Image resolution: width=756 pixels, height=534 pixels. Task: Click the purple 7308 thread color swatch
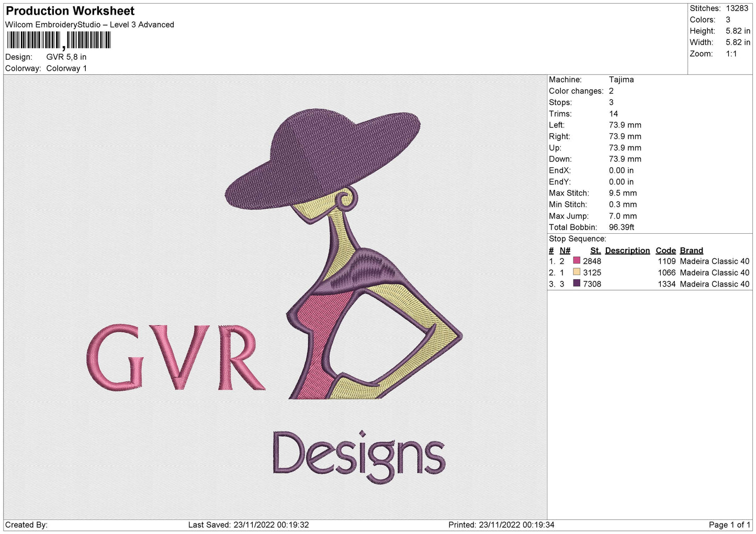(x=577, y=283)
